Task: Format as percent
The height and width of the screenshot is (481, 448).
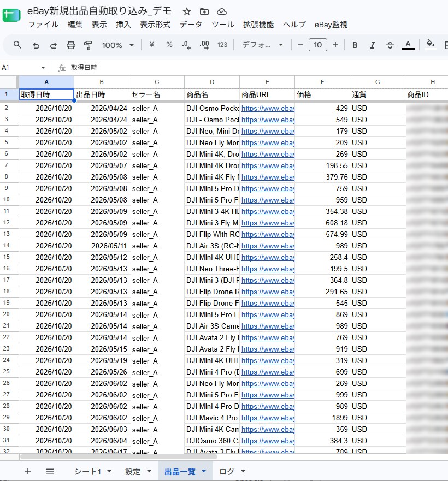Action: click(x=169, y=45)
